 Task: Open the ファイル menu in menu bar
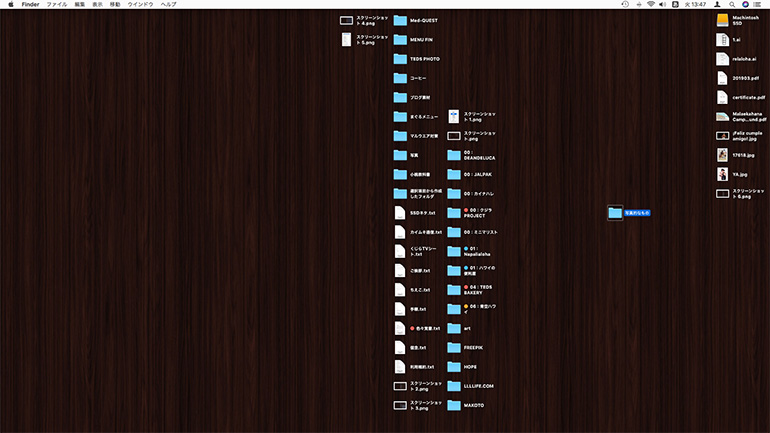click(x=57, y=4)
